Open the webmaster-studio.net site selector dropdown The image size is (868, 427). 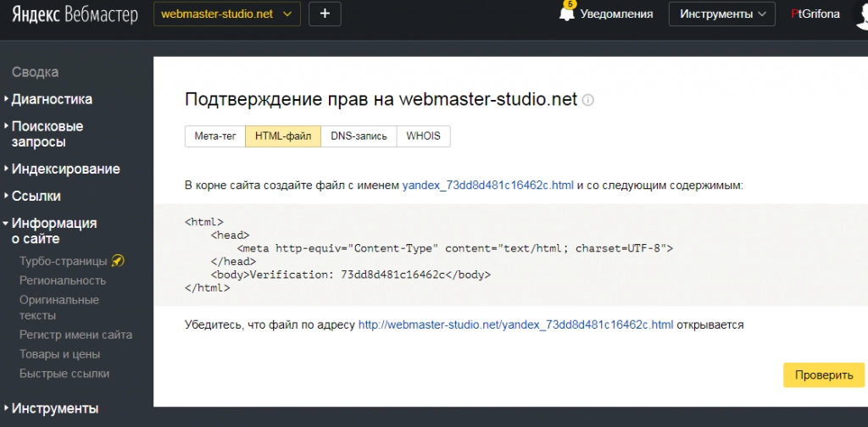point(227,14)
